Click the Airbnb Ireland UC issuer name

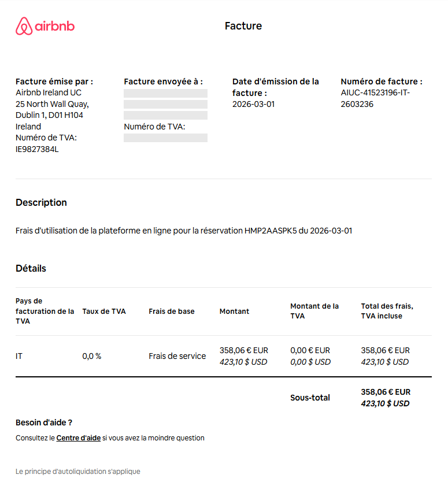[x=49, y=92]
